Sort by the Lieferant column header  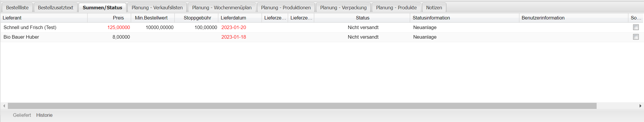12,18
